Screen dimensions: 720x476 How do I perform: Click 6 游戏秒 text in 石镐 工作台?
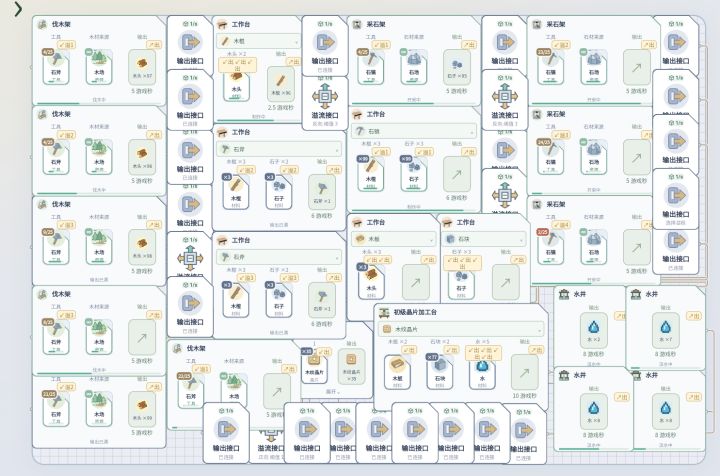pyautogui.click(x=456, y=198)
